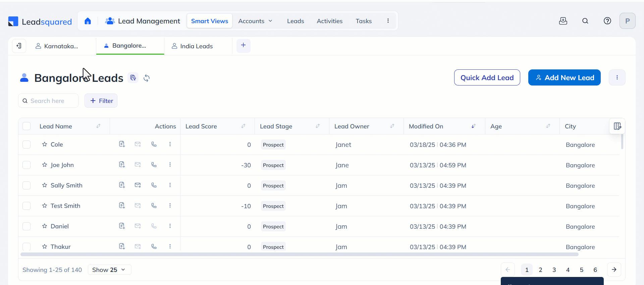Tick the checkbox for Daniel
Image resolution: width=644 pixels, height=285 pixels.
[x=26, y=226]
